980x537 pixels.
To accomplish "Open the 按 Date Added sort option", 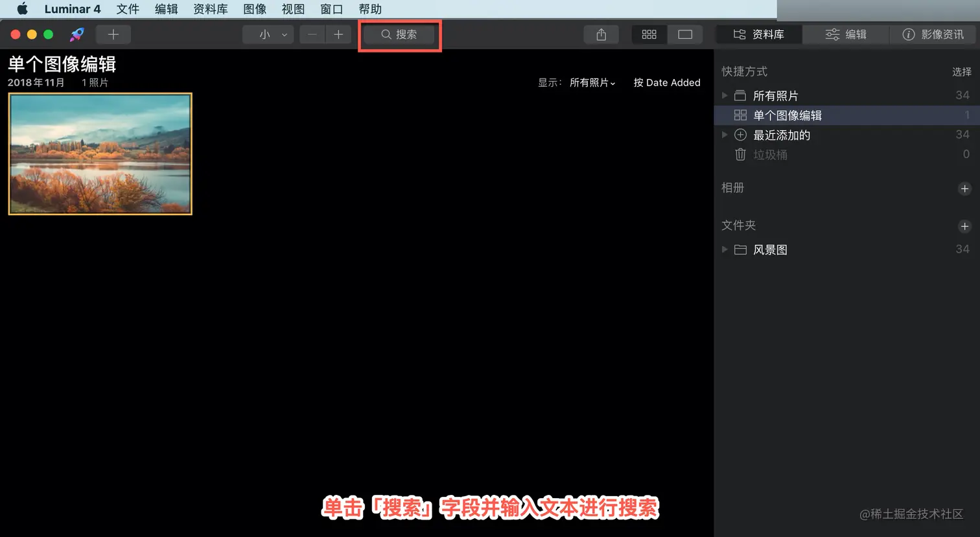I will 667,83.
